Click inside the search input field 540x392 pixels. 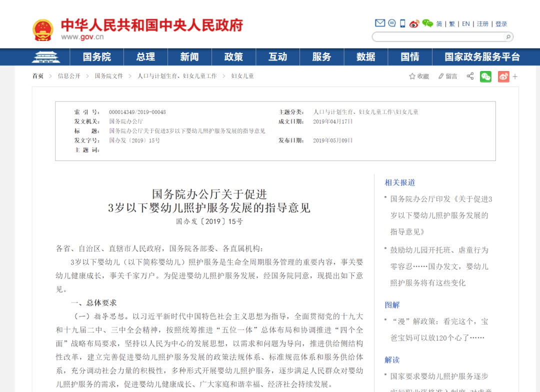(x=435, y=36)
